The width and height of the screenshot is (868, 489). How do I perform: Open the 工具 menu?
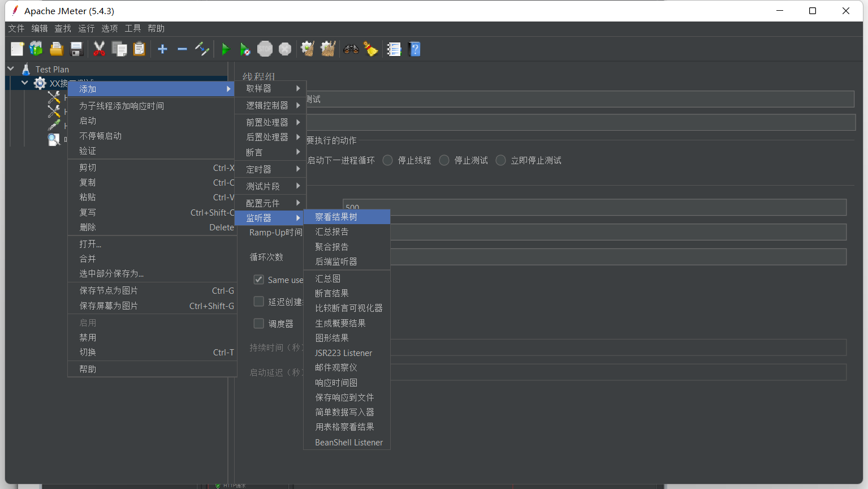pyautogui.click(x=133, y=28)
